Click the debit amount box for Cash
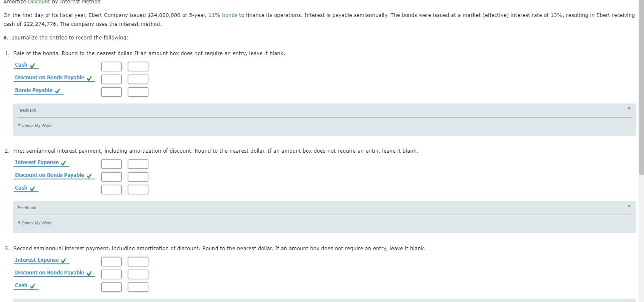The height and width of the screenshot is (302, 644). click(111, 66)
